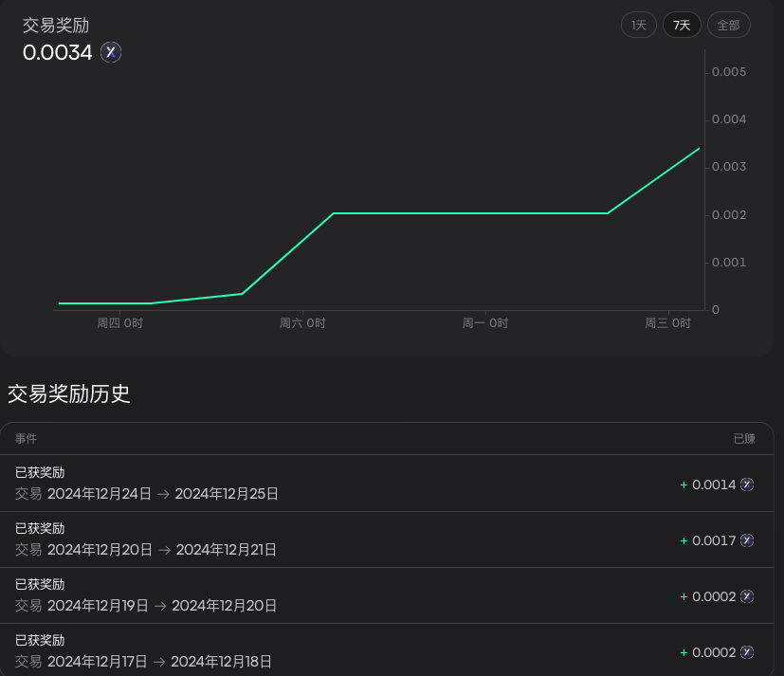
Task: Click the token icon in the 12月19日 reward row
Action: click(x=747, y=596)
